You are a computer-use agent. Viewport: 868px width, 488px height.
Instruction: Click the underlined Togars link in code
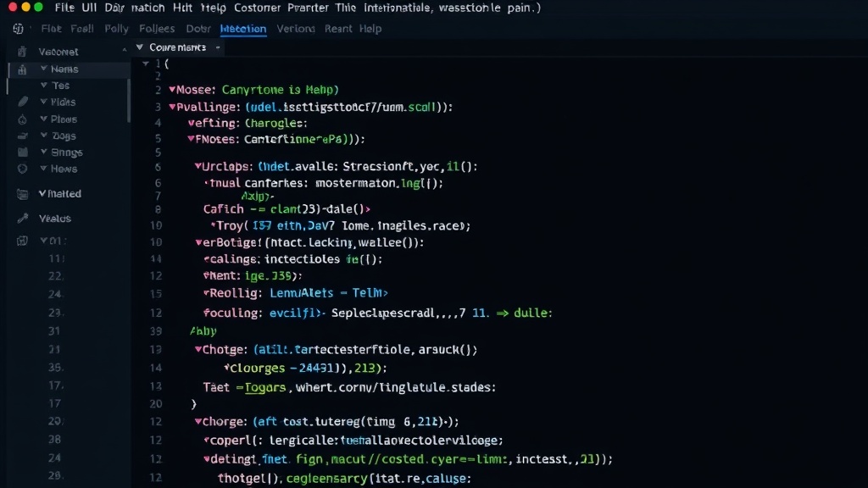click(265, 387)
